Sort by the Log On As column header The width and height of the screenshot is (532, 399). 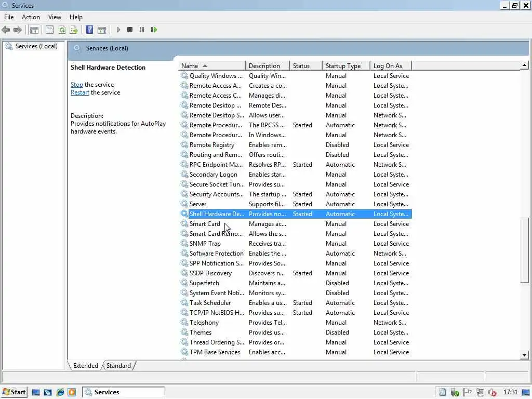pos(391,66)
